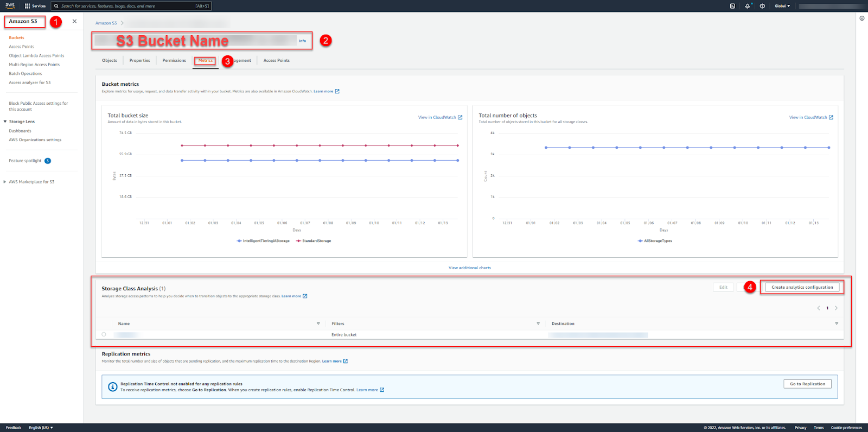Open Buckets in the sidebar
Viewport: 868px width, 432px height.
(16, 37)
